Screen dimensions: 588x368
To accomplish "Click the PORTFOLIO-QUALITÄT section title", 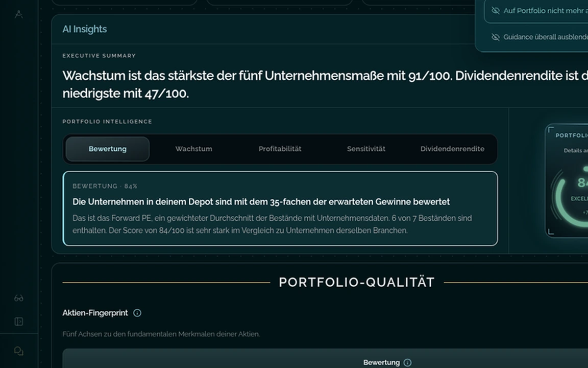I will pos(357,282).
